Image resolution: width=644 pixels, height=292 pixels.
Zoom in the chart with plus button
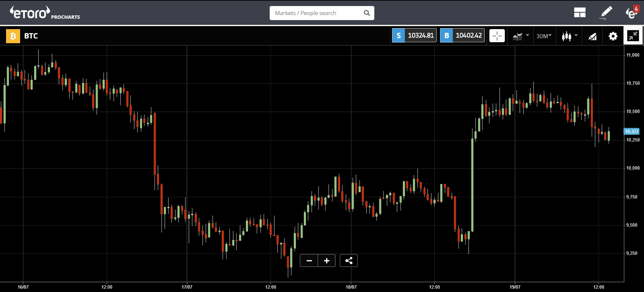[x=327, y=261]
